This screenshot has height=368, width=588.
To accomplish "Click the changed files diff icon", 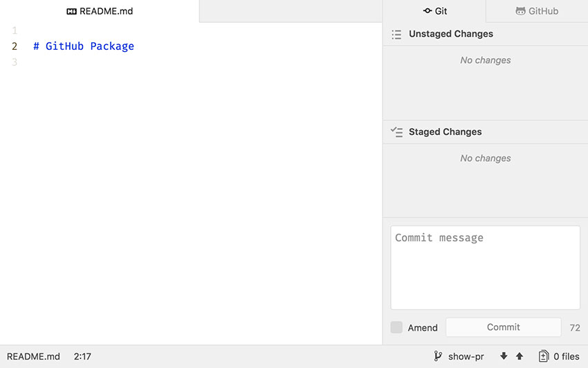I will coord(544,356).
